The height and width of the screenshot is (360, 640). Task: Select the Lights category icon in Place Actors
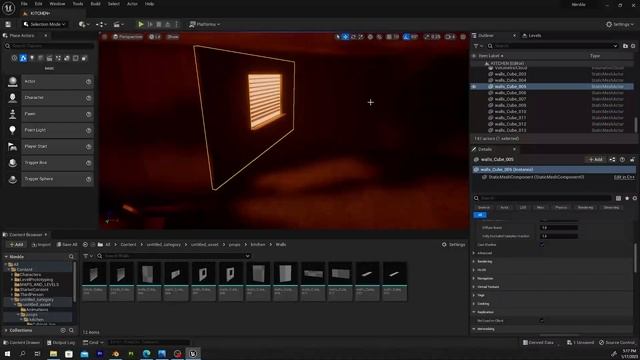(32, 58)
